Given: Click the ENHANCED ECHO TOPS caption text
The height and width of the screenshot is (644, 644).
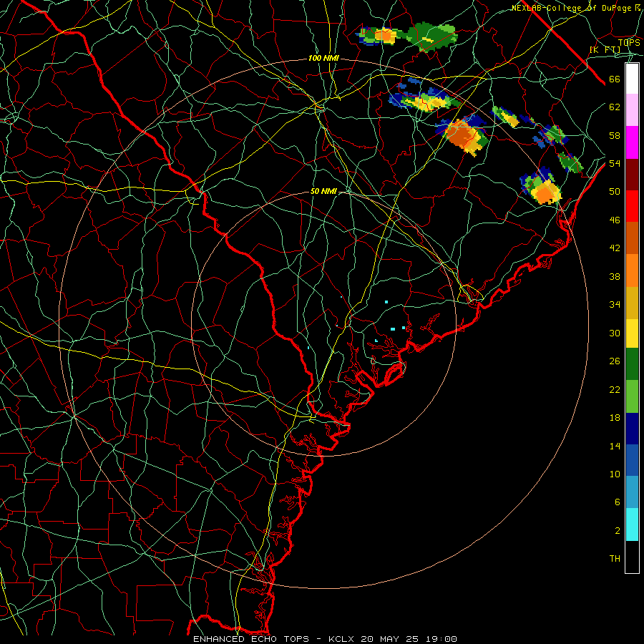Looking at the screenshot, I should point(251,639).
